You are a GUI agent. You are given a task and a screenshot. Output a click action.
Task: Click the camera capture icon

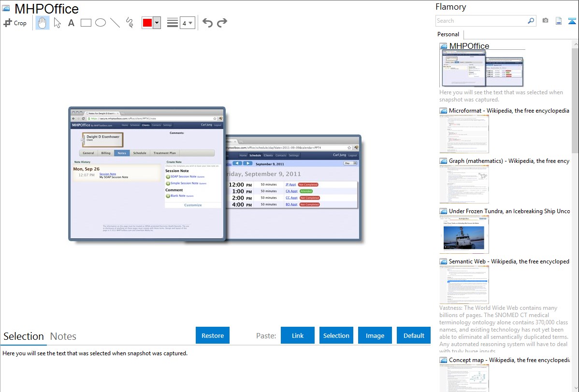coord(545,21)
